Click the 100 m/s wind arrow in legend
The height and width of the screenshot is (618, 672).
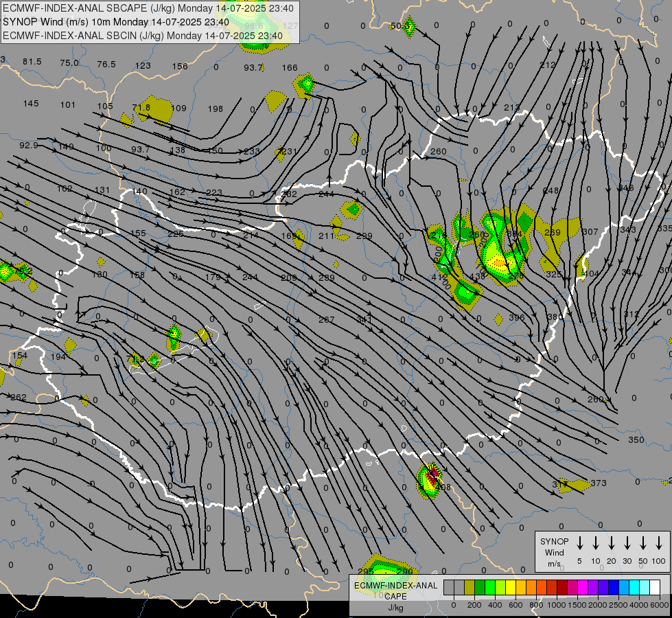pos(659,543)
